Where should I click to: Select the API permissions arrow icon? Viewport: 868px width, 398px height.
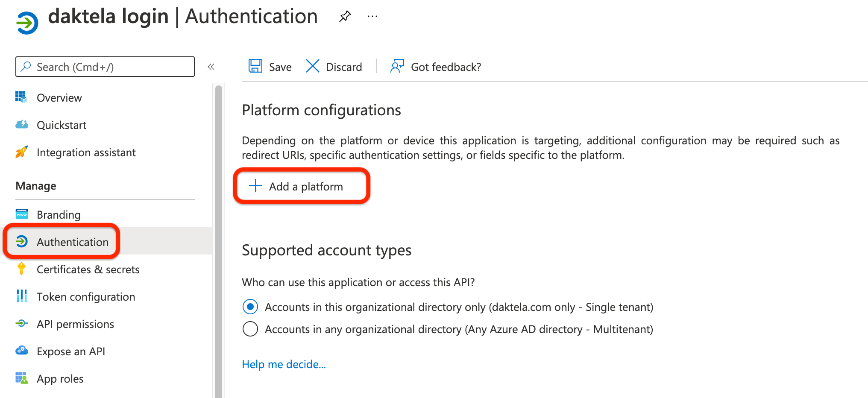click(21, 324)
